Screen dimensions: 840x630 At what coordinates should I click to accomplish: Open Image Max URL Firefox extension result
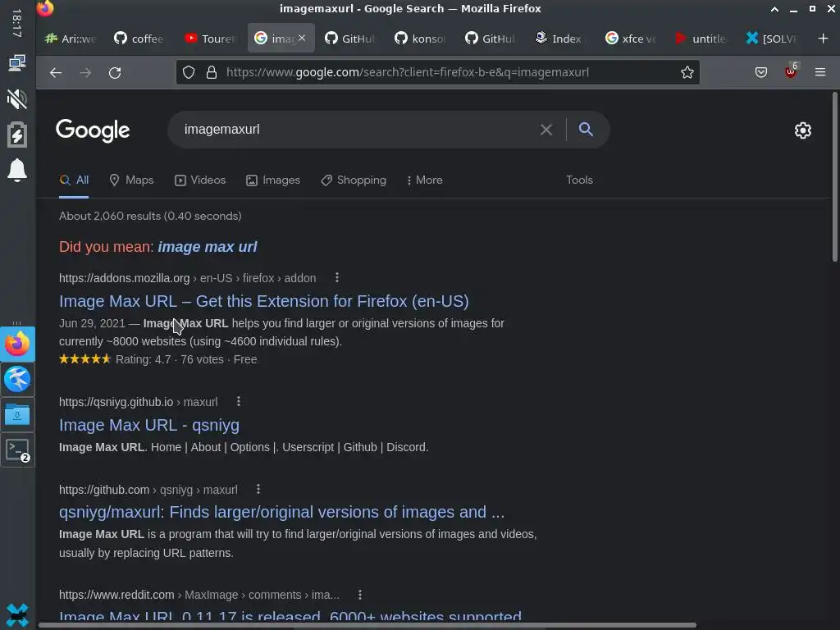[x=264, y=301]
